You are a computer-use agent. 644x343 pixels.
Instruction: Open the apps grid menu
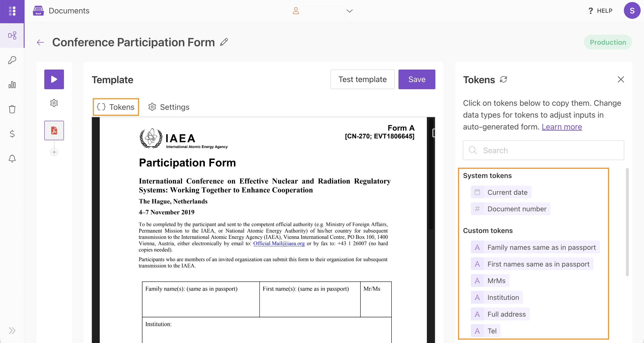12,11
